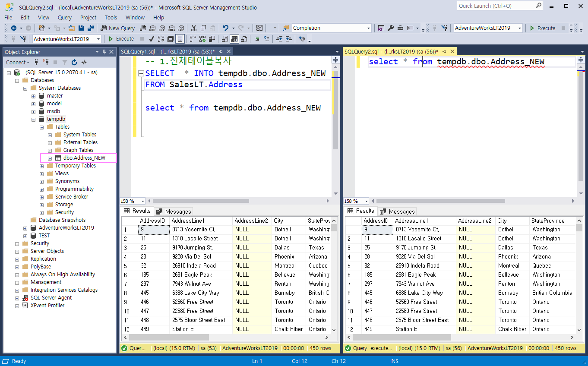Screen dimensions: 588x366
Task: Expand the dbo.Address_NEW table node
Action: (x=50, y=158)
